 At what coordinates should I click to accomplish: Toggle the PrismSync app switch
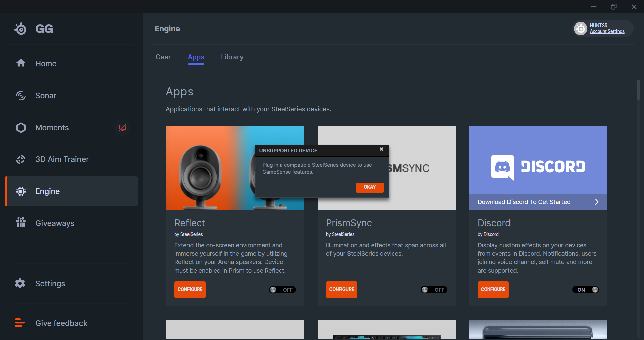click(x=434, y=290)
